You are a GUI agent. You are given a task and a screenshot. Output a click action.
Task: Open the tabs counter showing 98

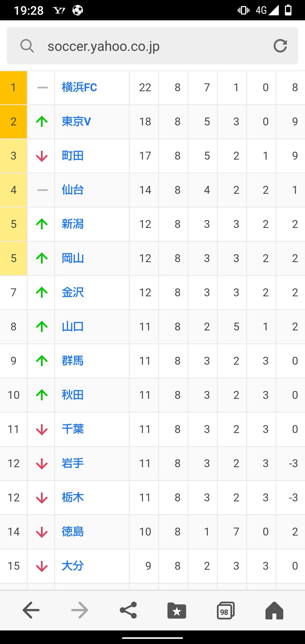226,610
